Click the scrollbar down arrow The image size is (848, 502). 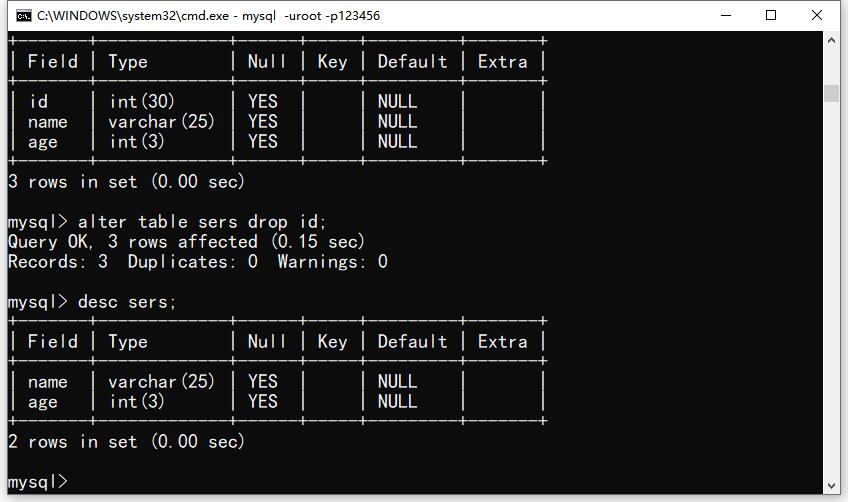pyautogui.click(x=831, y=485)
